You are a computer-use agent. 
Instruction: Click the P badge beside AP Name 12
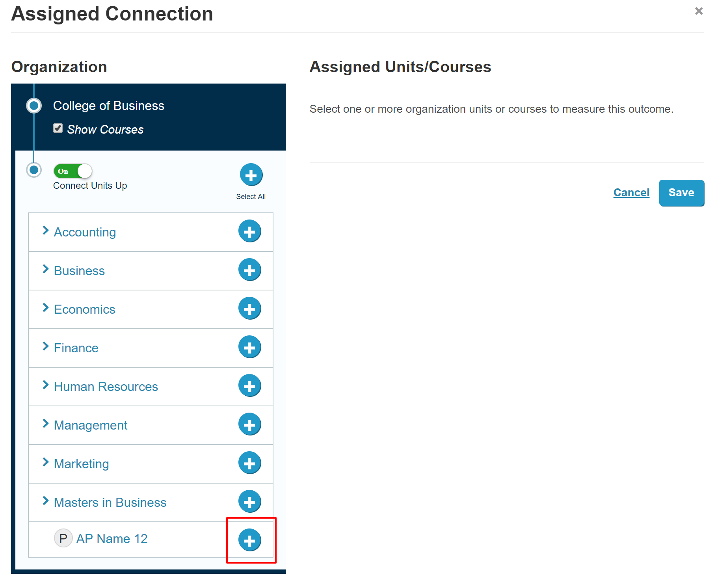tap(63, 538)
